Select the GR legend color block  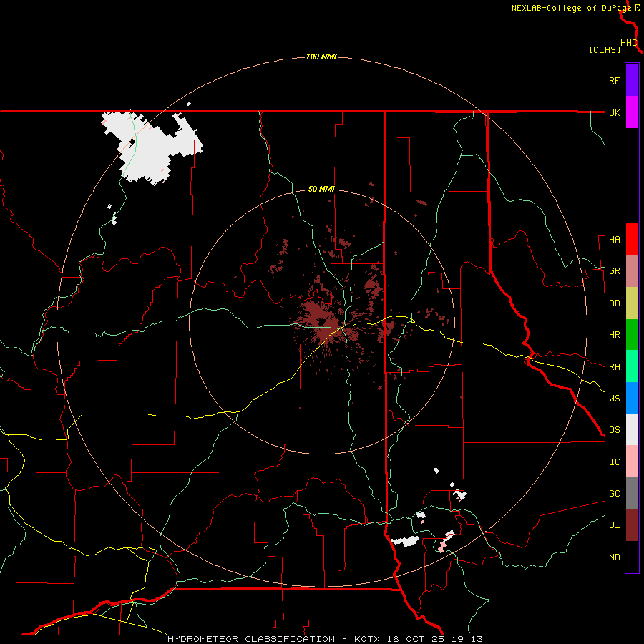(632, 271)
